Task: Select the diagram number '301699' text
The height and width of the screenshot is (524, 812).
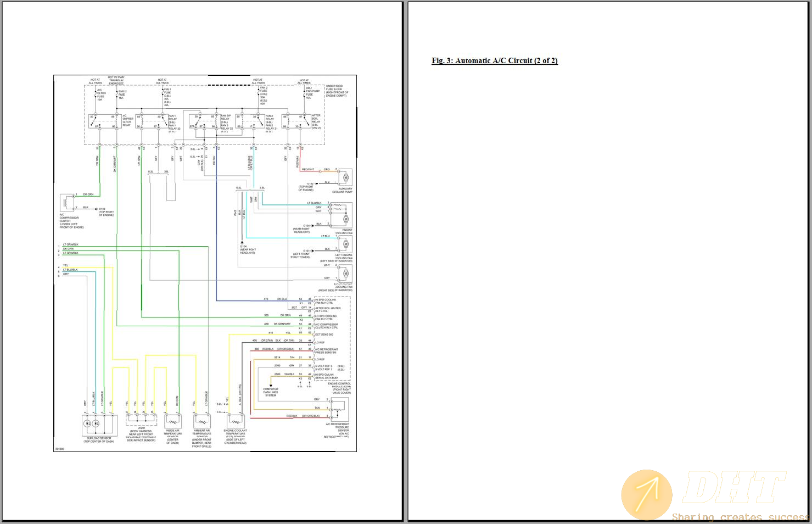Action: [x=60, y=448]
